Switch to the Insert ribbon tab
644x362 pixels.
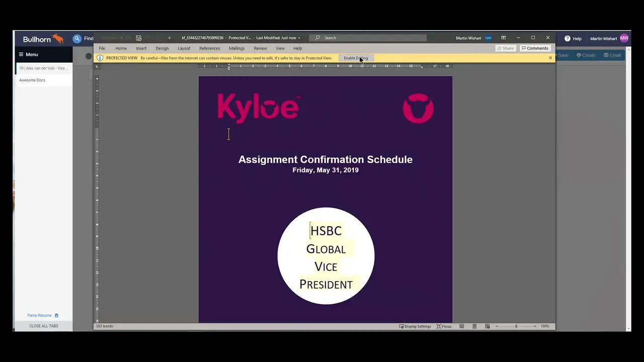click(x=141, y=48)
